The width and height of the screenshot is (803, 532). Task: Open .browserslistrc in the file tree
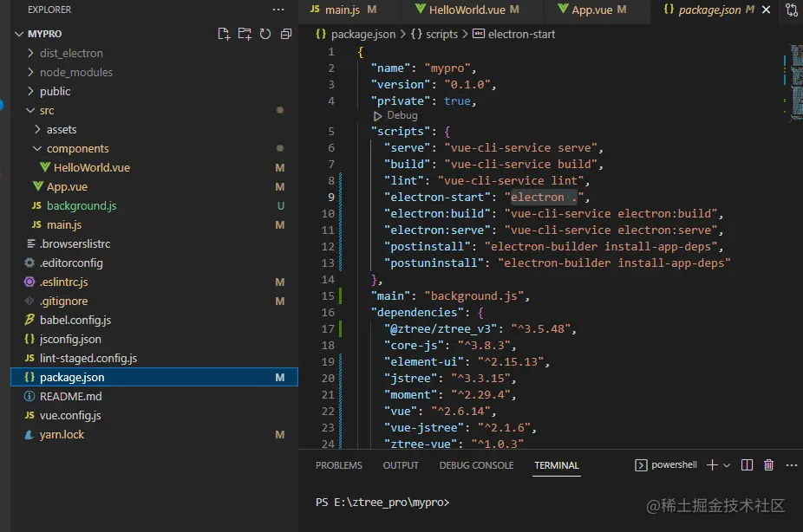coord(75,244)
